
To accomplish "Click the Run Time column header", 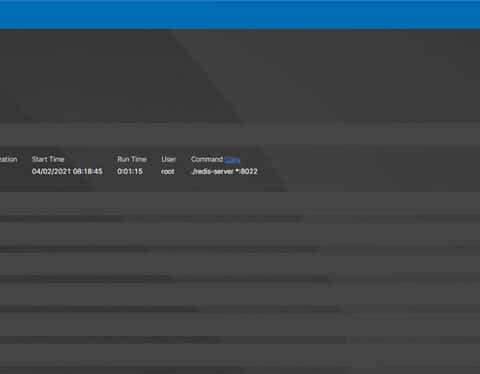I will [x=132, y=159].
